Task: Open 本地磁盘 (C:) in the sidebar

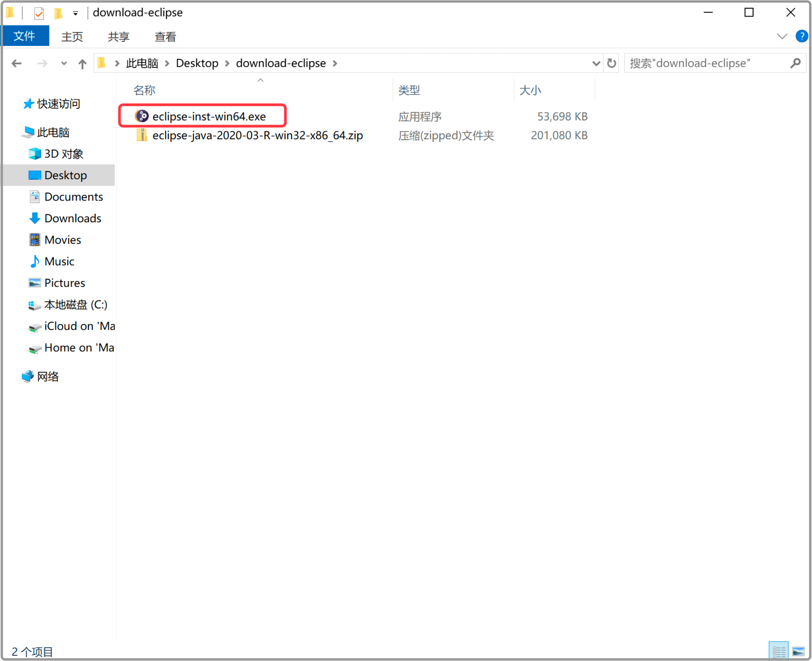Action: tap(75, 305)
